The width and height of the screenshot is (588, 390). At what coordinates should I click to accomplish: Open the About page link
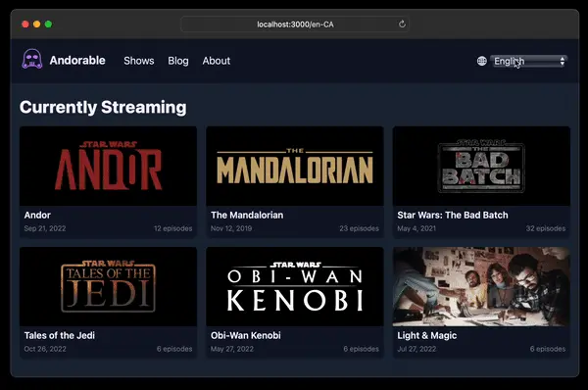click(217, 61)
